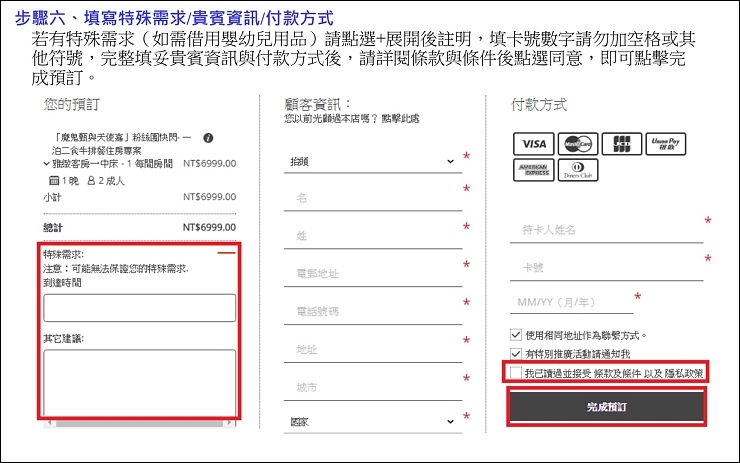Click the 完成預訂 button
Screen dimensions: 740x463
click(x=606, y=407)
